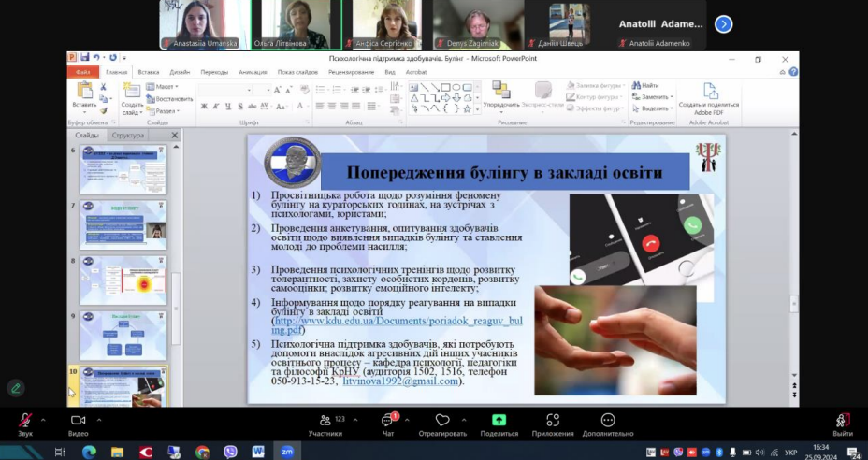Image resolution: width=868 pixels, height=460 pixels.
Task: Close the slides pane with X
Action: 175,135
